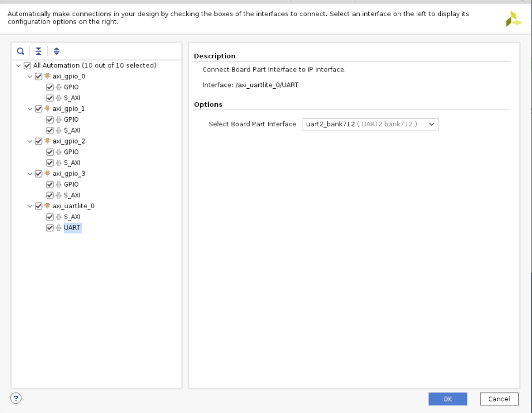Click the axi_gpio_0 IP block icon
Image resolution: width=532 pixels, height=413 pixels.
pyautogui.click(x=47, y=76)
